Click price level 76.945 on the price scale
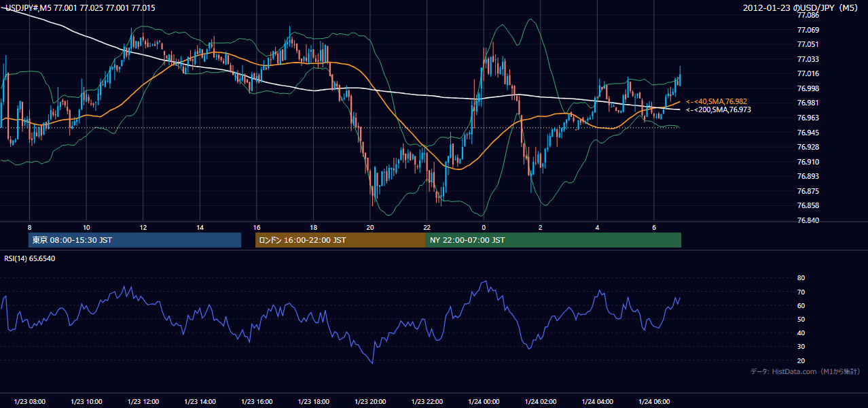 click(x=808, y=133)
